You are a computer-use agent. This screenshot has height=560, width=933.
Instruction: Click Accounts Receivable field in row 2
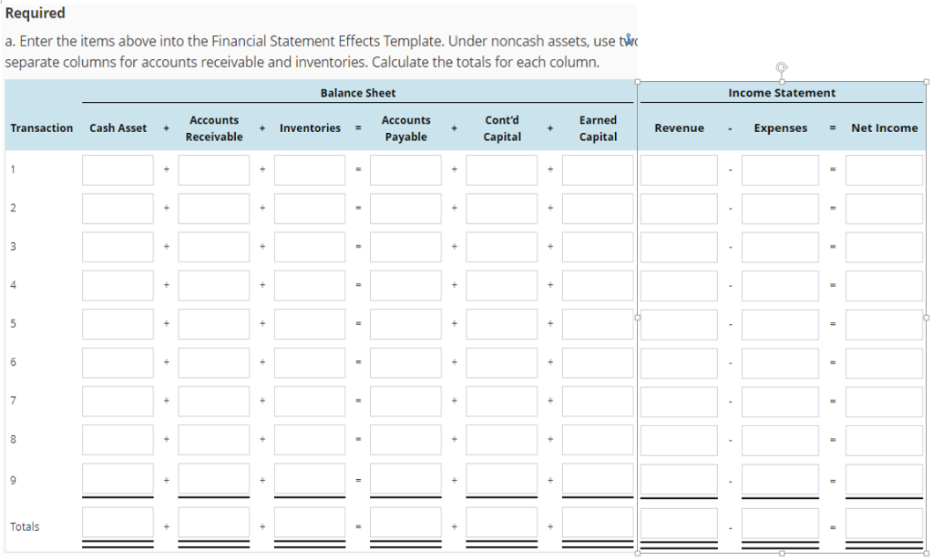tap(213, 209)
